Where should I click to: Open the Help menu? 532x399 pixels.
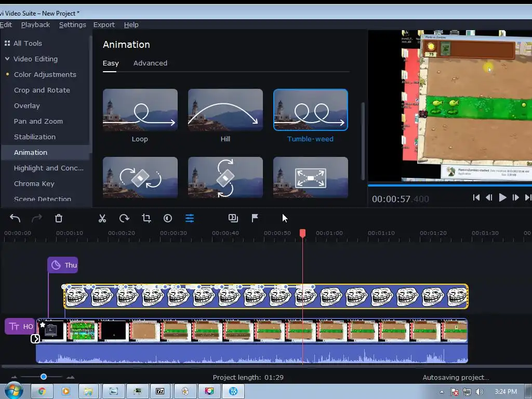[131, 25]
